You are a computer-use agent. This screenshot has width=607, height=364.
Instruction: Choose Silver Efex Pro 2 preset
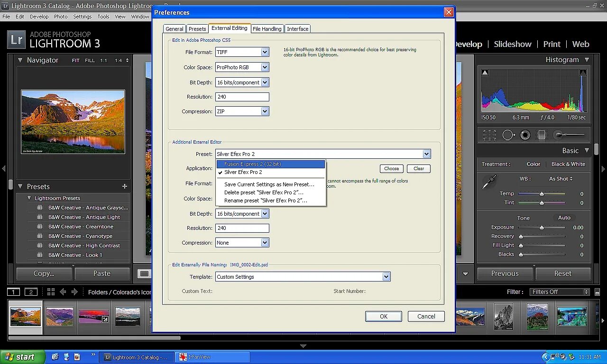271,173
